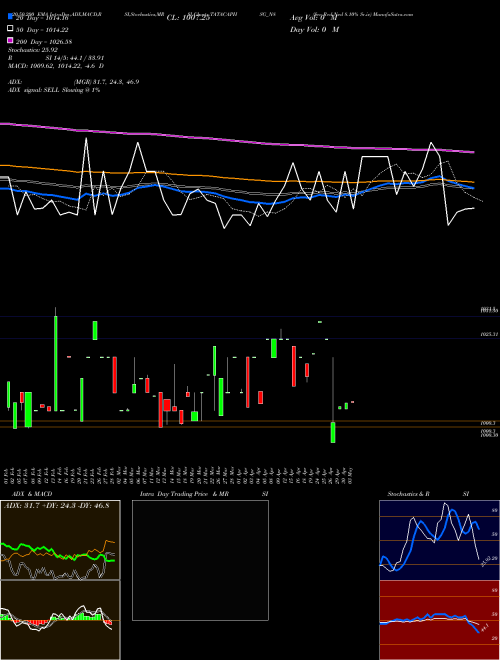Click the '(MGR) 31.7, 24.3, 46.9' ADX values
Image resolution: width=500 pixels, height=660 pixels.
[x=106, y=82]
